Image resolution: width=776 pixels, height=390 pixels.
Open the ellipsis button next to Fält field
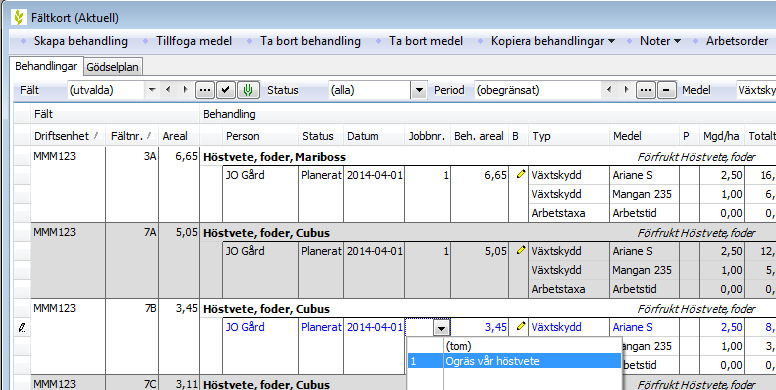pos(205,90)
